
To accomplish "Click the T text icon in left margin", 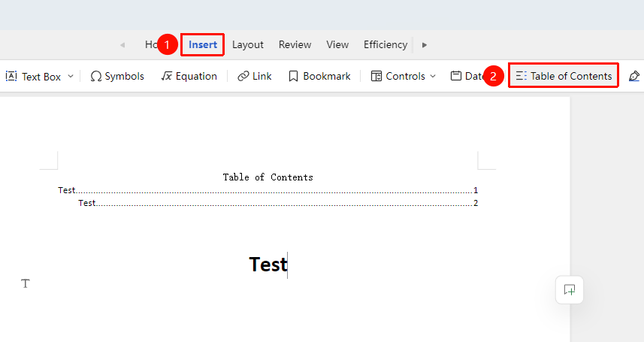I will pos(26,283).
